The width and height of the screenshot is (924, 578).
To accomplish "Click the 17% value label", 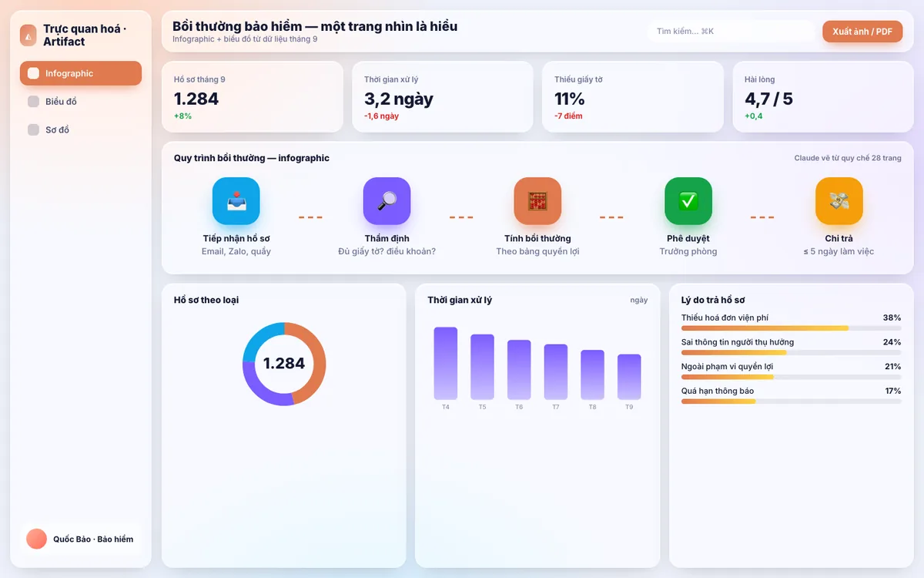I will pyautogui.click(x=892, y=391).
